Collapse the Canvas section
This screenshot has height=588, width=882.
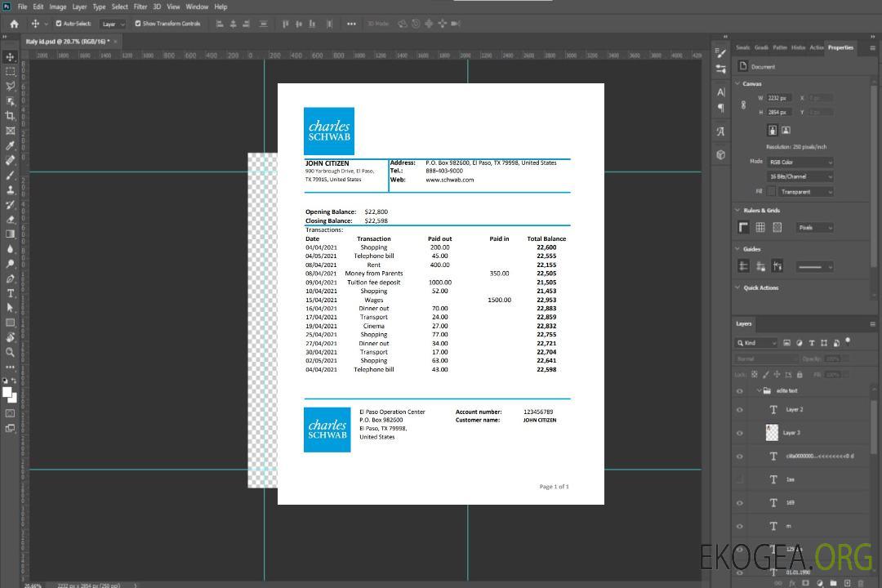tap(738, 84)
